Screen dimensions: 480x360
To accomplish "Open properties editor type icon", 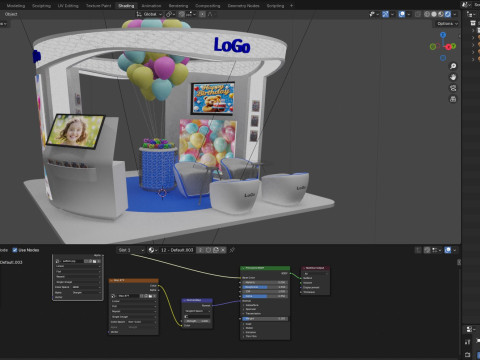I will (x=470, y=329).
